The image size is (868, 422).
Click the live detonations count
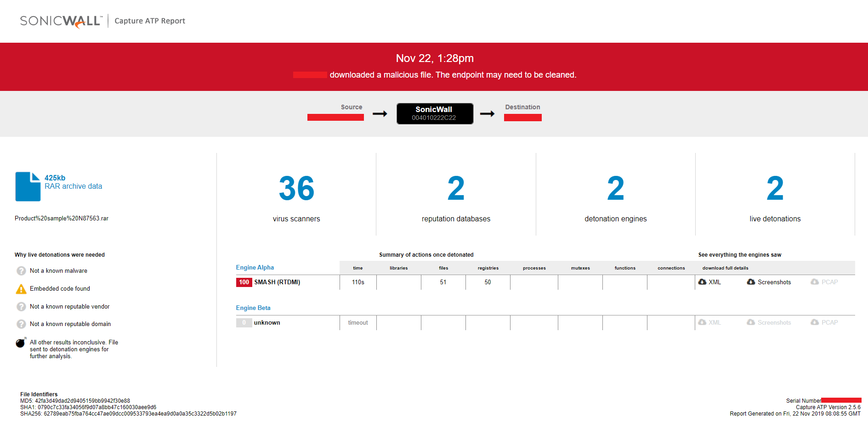(x=775, y=188)
